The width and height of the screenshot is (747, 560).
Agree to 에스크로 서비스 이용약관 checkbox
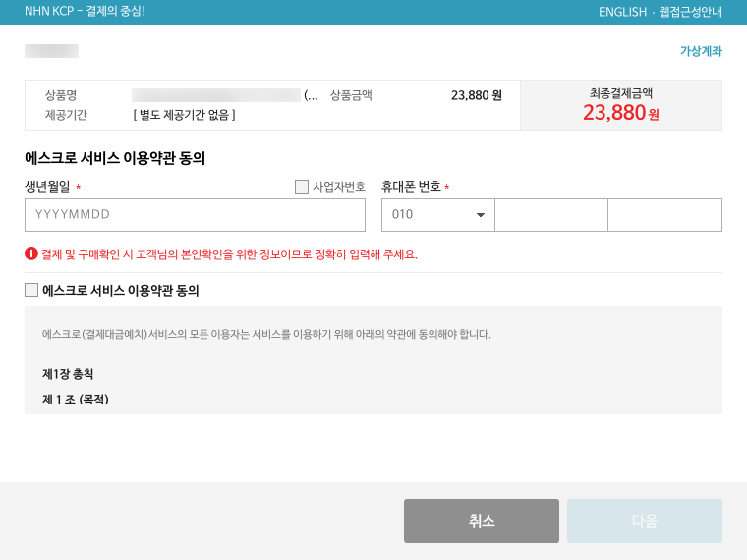pos(31,290)
